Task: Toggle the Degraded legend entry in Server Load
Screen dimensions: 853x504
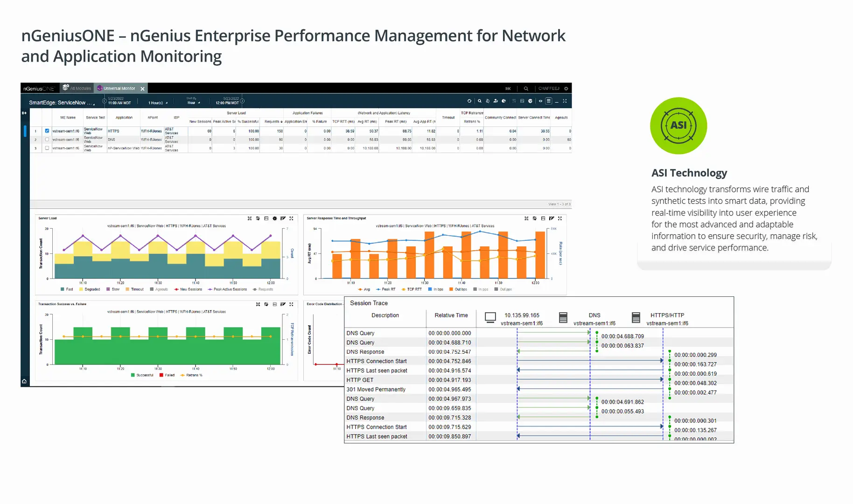Action: (x=90, y=289)
